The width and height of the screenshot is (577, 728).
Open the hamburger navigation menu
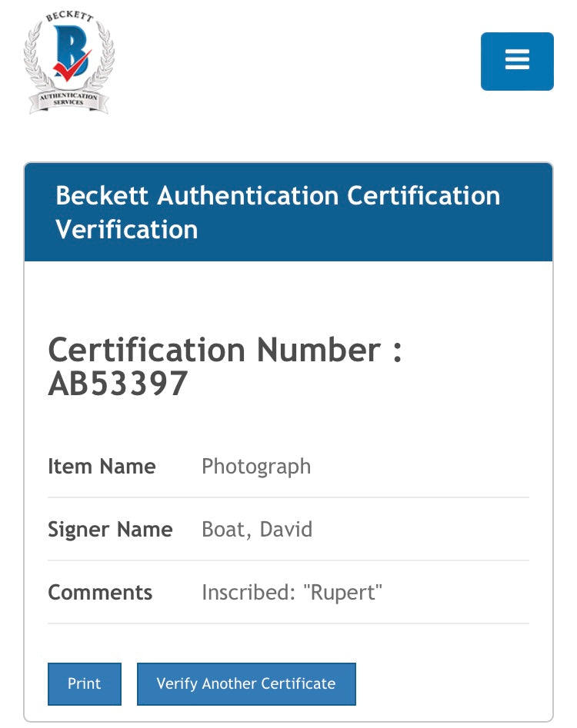tap(517, 61)
